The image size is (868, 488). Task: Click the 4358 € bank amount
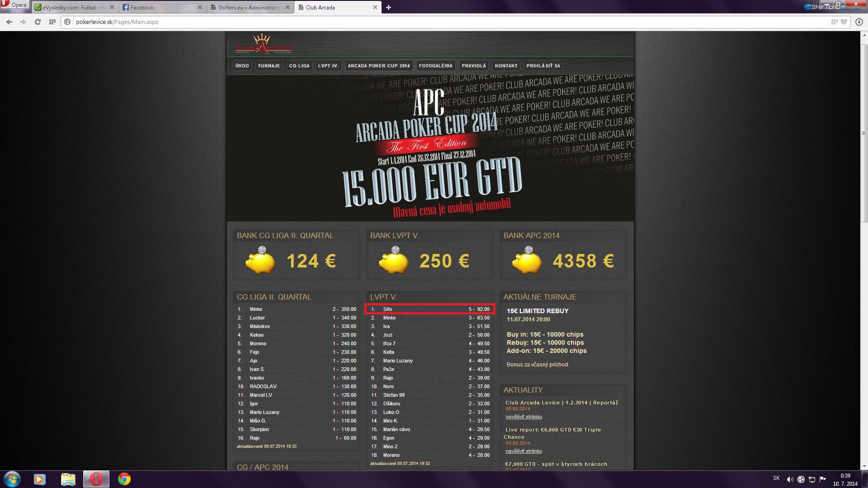coord(583,261)
